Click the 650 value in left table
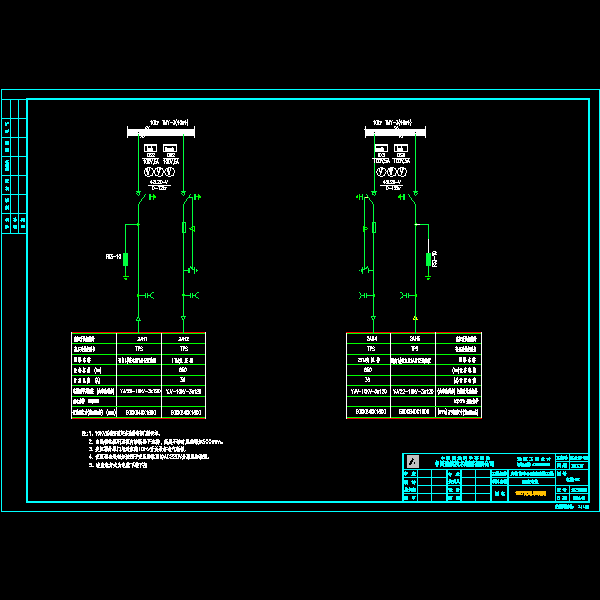The height and width of the screenshot is (600, 600). pyautogui.click(x=183, y=370)
